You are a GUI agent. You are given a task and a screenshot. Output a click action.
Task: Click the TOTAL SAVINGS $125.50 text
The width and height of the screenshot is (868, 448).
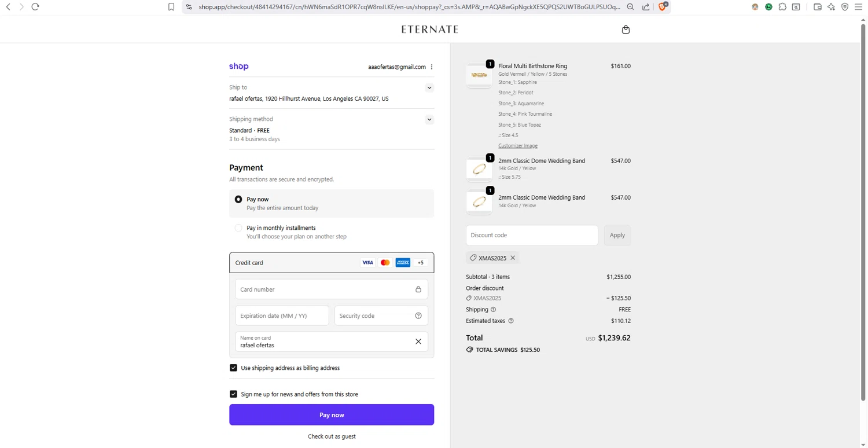tap(507, 350)
